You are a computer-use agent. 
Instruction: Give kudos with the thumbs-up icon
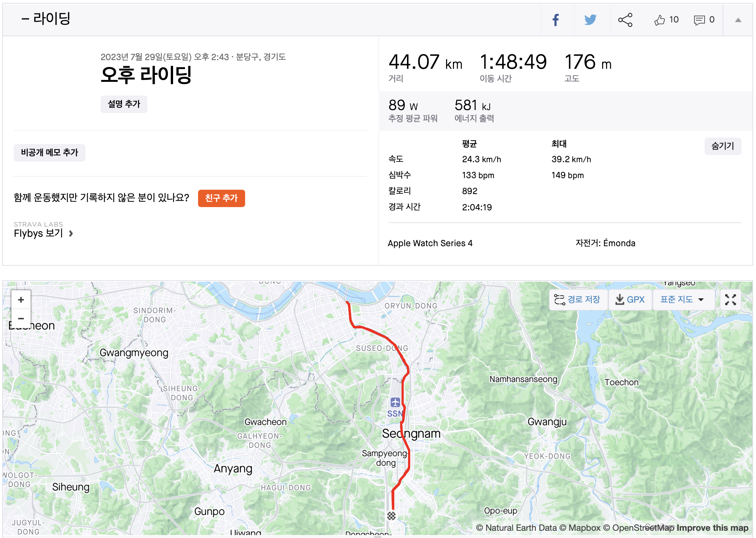(660, 20)
